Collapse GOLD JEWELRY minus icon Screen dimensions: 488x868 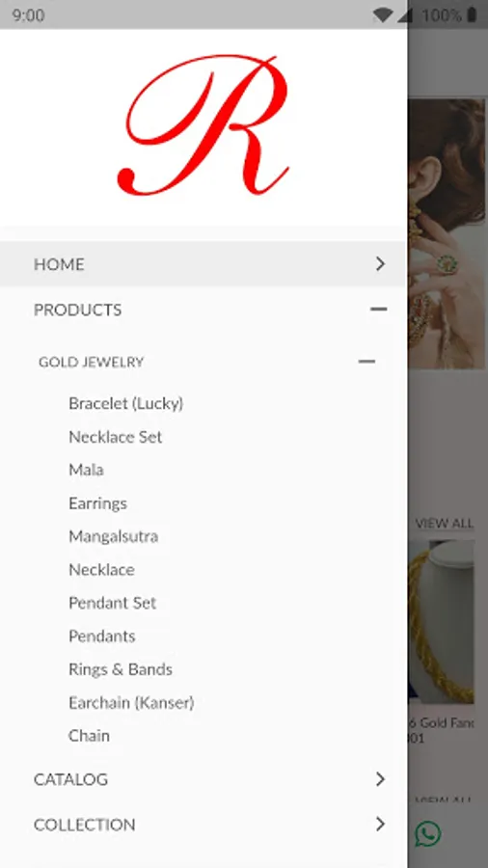[366, 362]
